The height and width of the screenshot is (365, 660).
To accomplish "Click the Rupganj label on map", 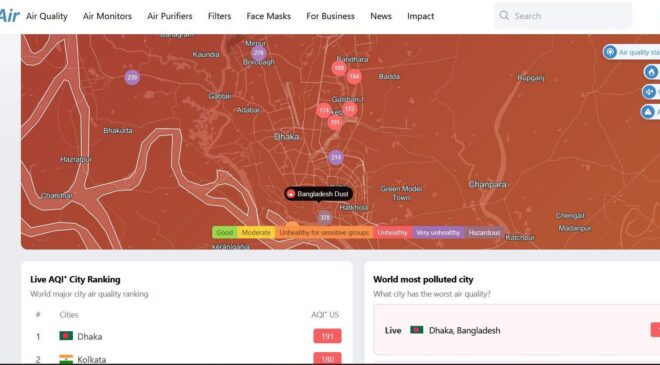I will pyautogui.click(x=531, y=78).
